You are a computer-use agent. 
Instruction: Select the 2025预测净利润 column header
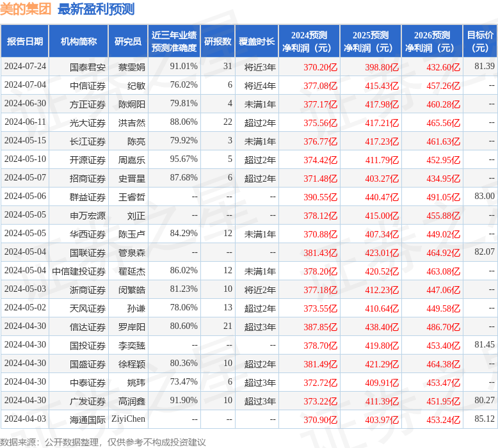371,41
